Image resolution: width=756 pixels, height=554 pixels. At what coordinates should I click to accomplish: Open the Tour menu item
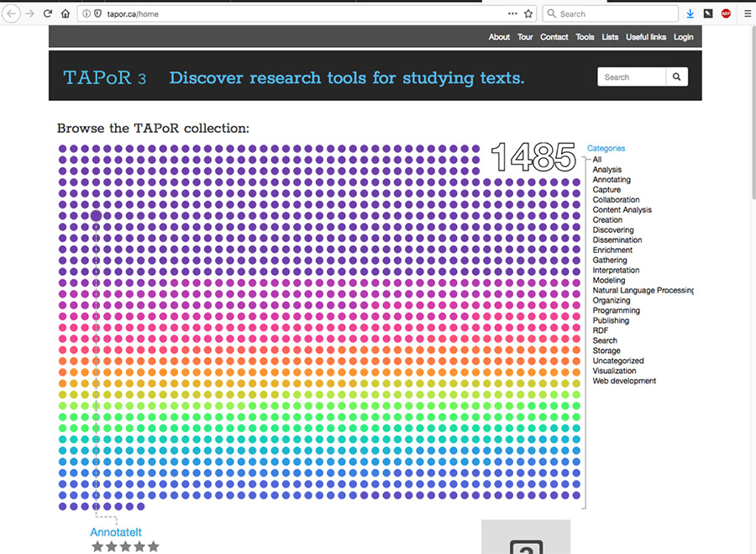click(525, 37)
